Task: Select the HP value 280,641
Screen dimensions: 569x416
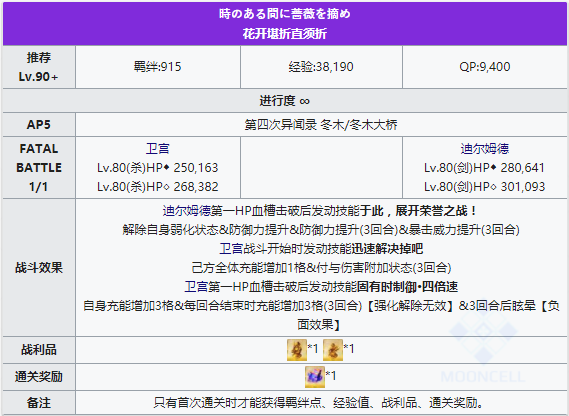Action: (523, 168)
